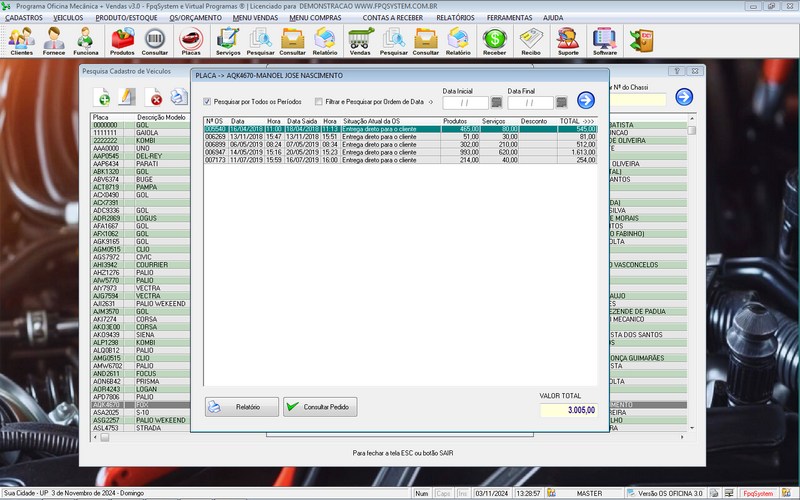Click the Consultar Pedido button

pos(319,407)
